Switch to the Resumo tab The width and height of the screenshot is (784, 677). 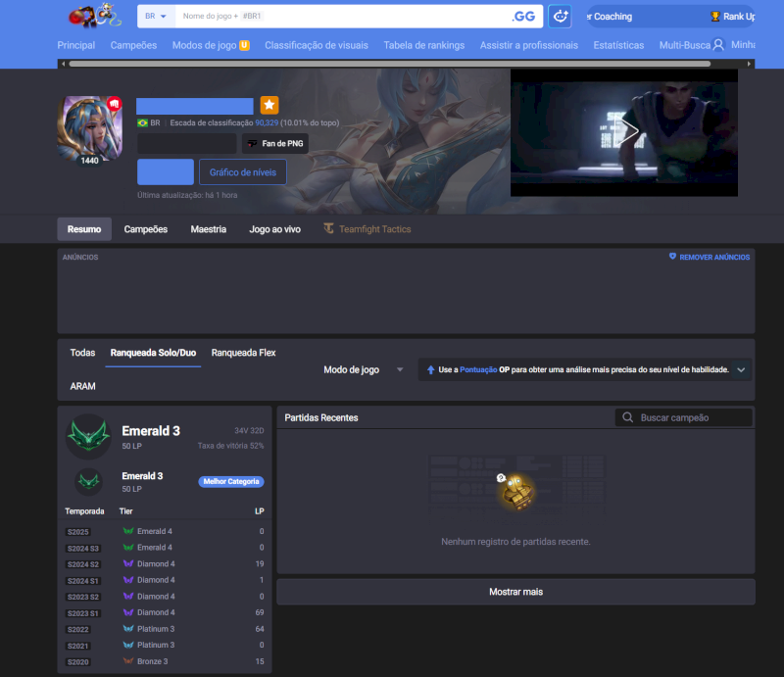84,229
